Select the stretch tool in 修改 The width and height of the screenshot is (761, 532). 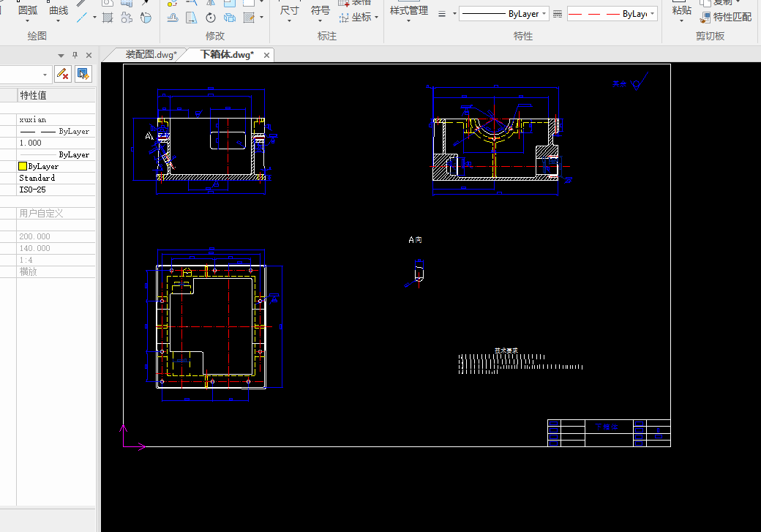192,18
